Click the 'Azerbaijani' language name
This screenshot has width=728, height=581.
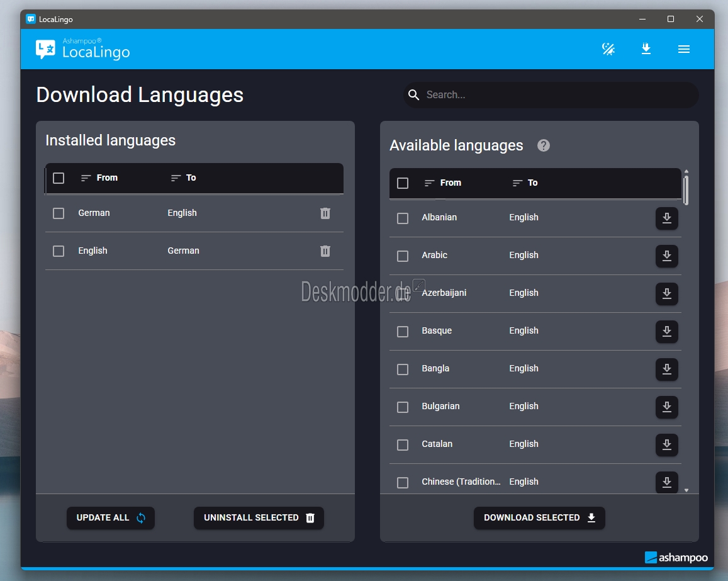pyautogui.click(x=444, y=293)
